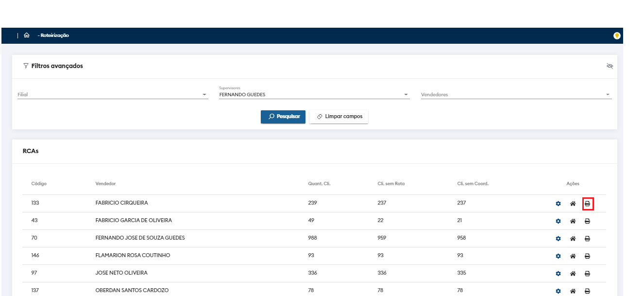Viewport: 644px width, 296px height.
Task: Click the Roteirização breadcrumb
Action: coord(54,35)
